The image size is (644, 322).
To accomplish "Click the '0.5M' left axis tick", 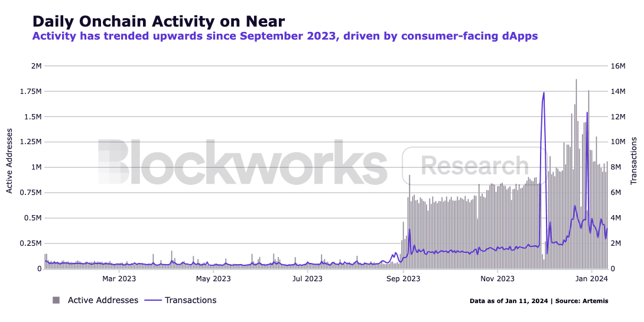I will (x=32, y=218).
